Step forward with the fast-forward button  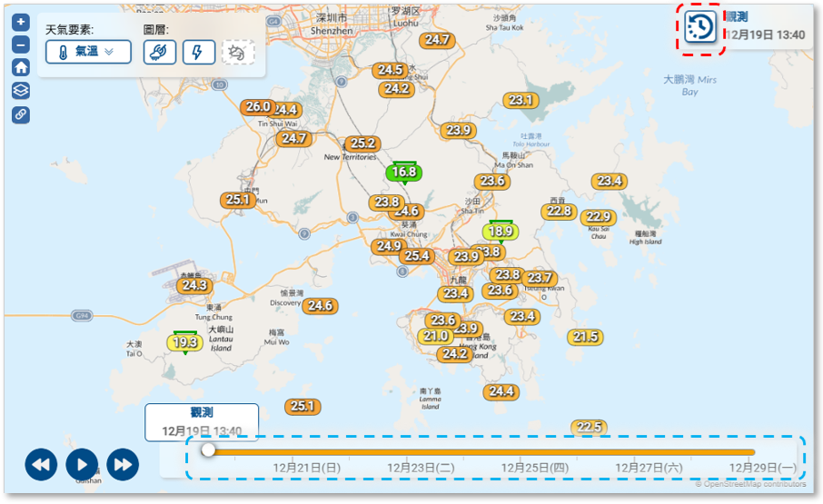(123, 464)
